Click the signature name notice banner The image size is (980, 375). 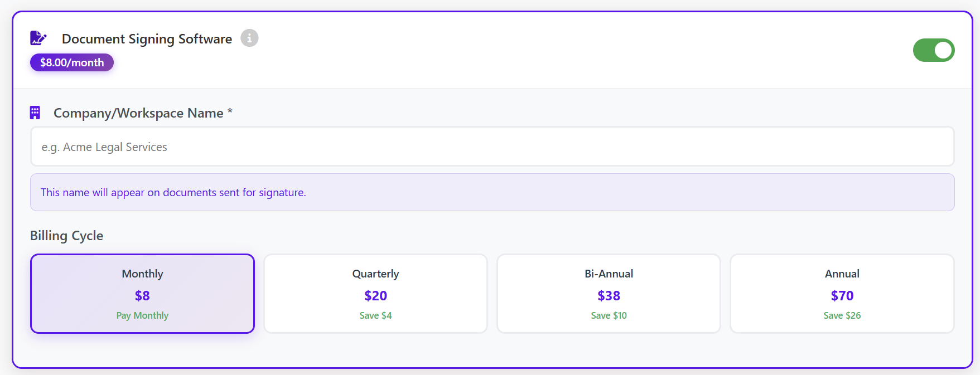click(x=492, y=192)
